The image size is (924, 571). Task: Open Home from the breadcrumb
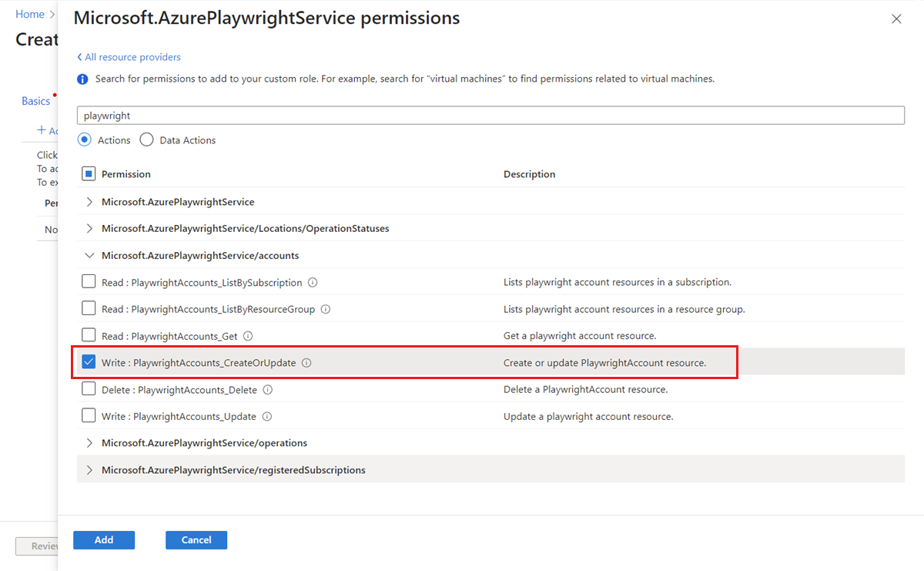(29, 13)
